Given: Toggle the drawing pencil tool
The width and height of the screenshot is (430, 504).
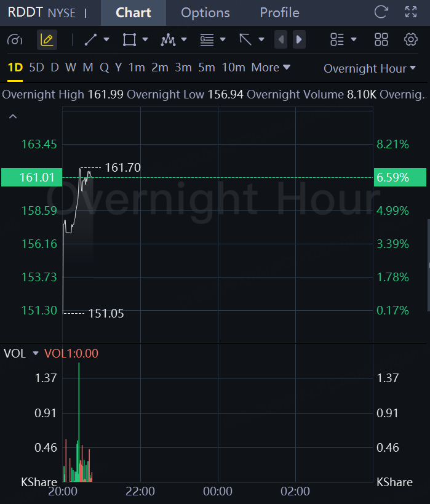Looking at the screenshot, I should coord(47,40).
